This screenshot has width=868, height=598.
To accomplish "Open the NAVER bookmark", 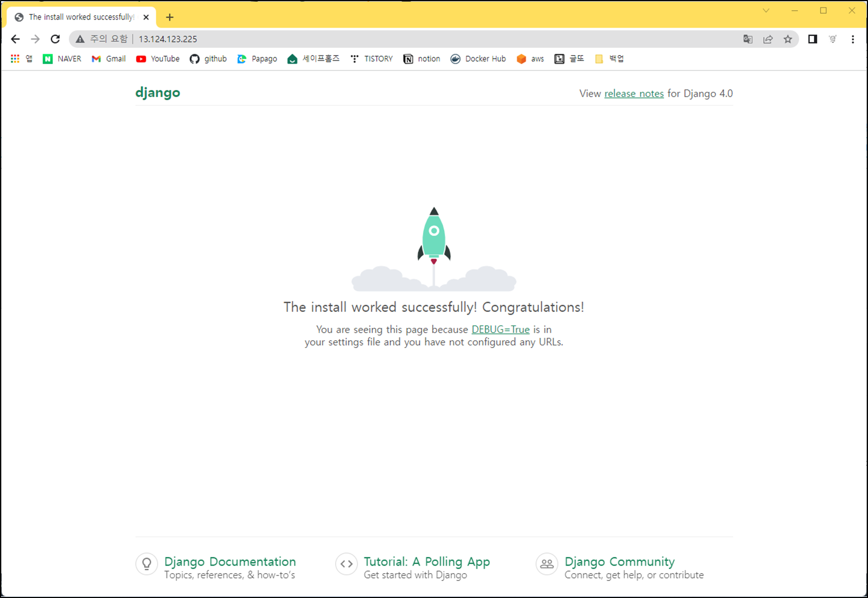I will tap(62, 59).
